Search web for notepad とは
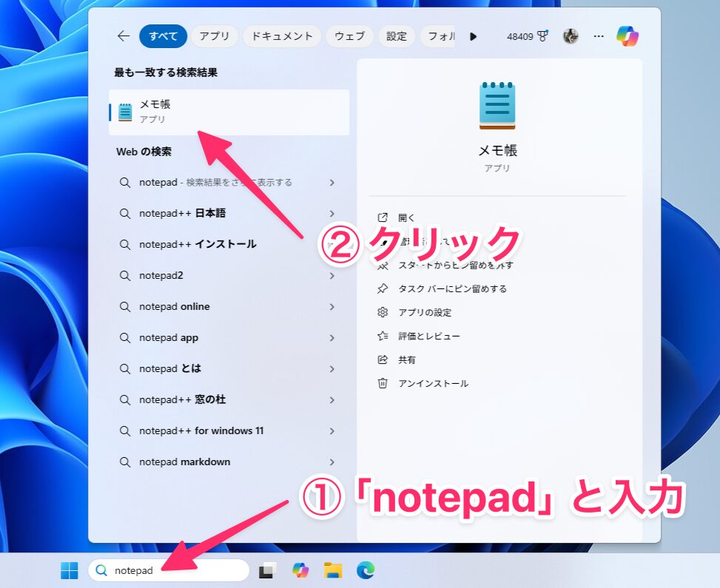The width and height of the screenshot is (720, 588). click(x=170, y=368)
